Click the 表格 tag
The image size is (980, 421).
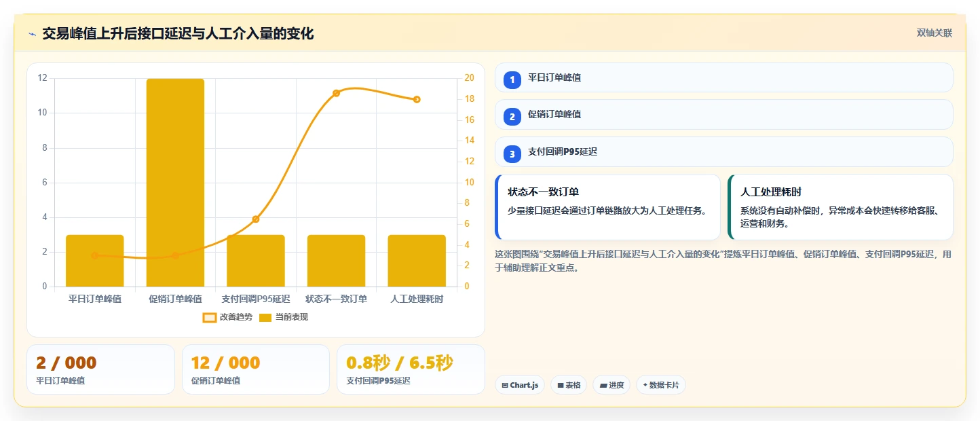[568, 385]
